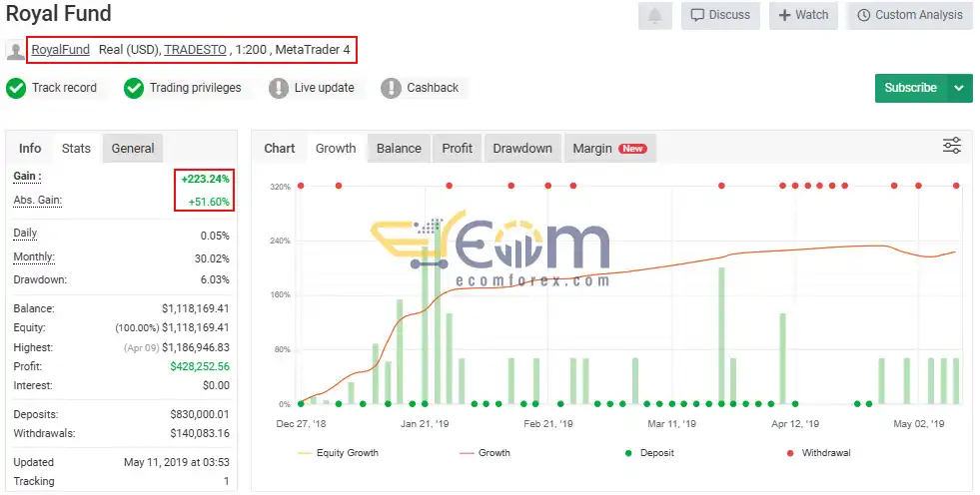
Task: Click the Profit value $428,252.56
Action: [x=200, y=366]
